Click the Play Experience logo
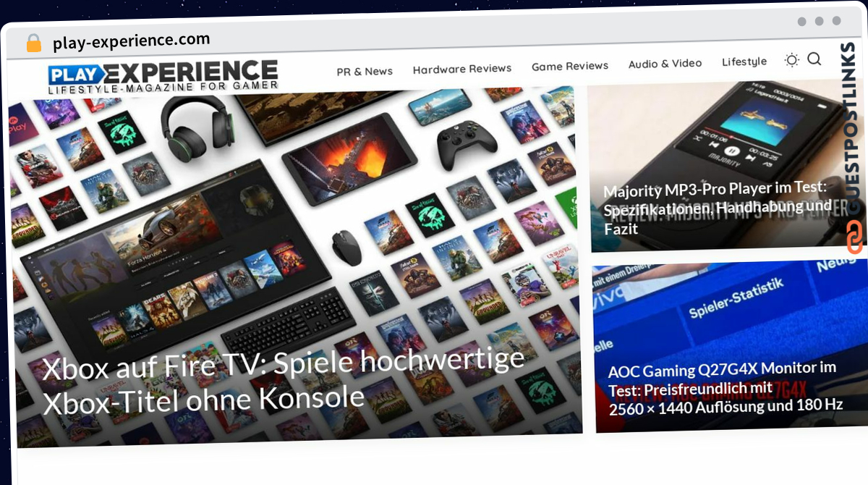 (163, 76)
